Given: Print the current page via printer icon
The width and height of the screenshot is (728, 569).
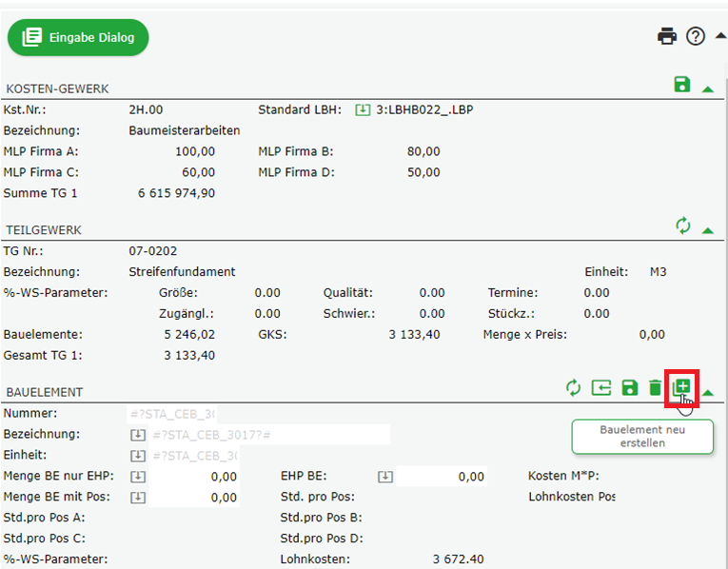Looking at the screenshot, I should 667,36.
